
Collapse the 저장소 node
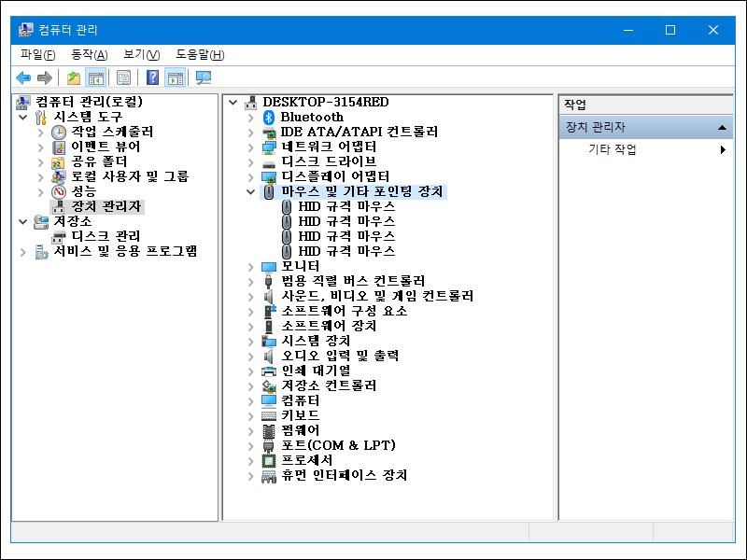coord(22,221)
